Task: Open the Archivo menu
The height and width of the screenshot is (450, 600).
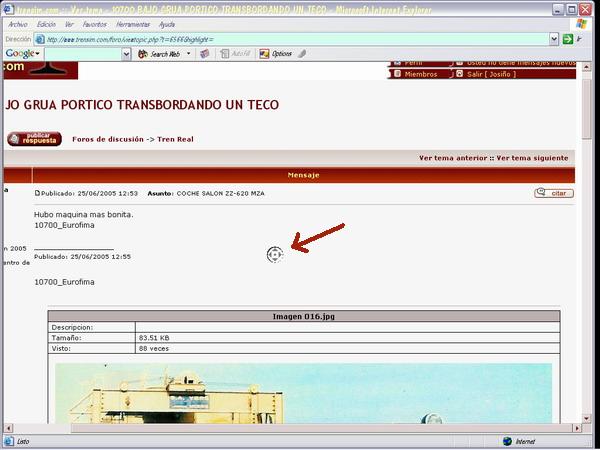Action: click(x=18, y=23)
